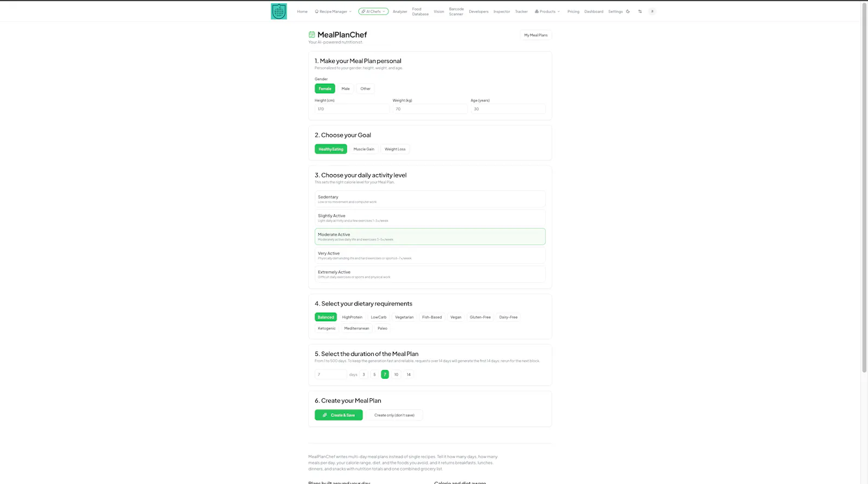Click the Create & Save button
This screenshot has width=868, height=484.
click(339, 415)
